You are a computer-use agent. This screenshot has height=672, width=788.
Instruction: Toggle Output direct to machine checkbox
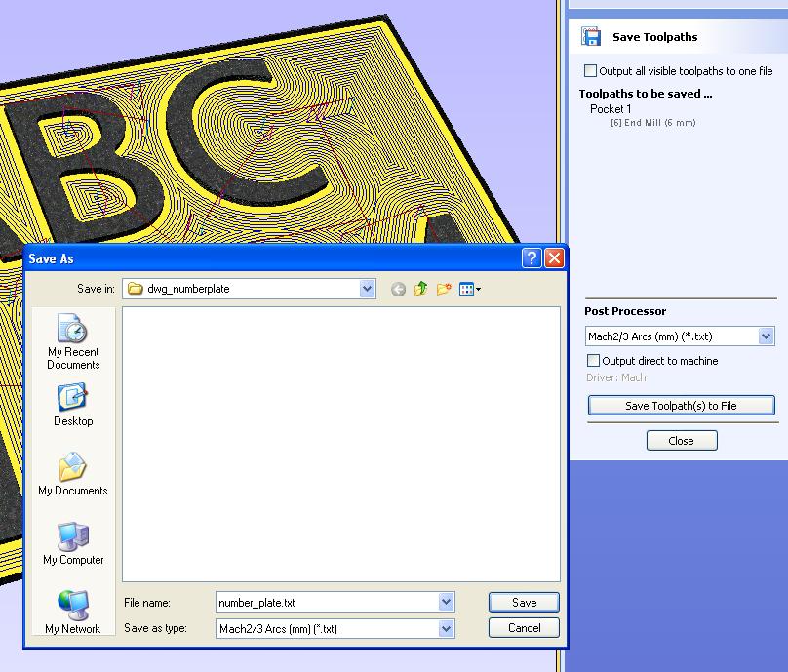[594, 361]
